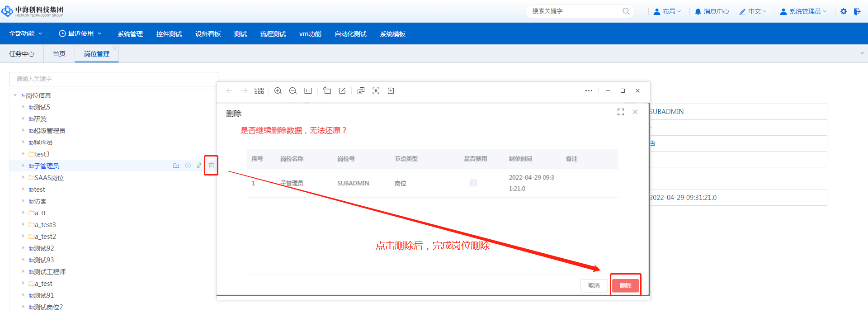Viewport: 868px width, 313px height.
Task: Select the 测试工程师 tree item
Action: 50,272
